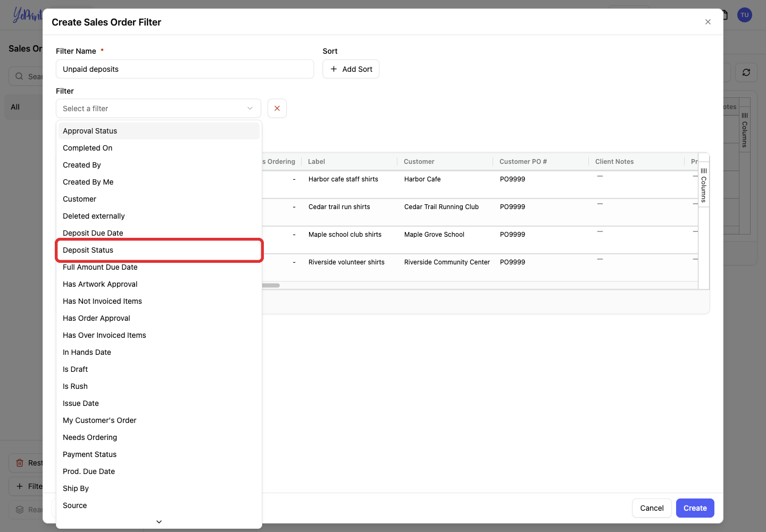The width and height of the screenshot is (766, 532).
Task: Click the Create button
Action: 695,508
